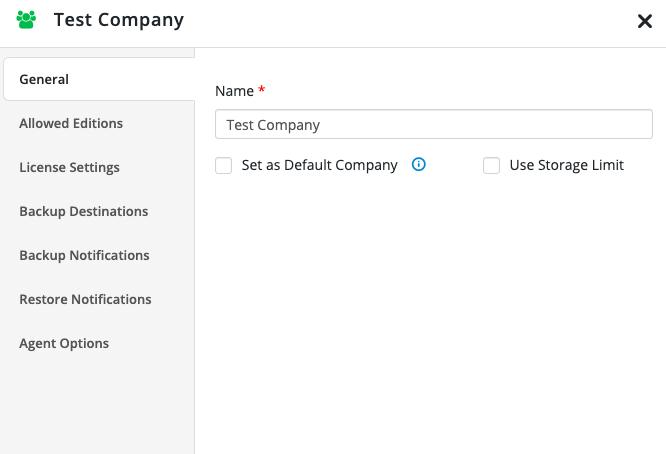Tick the Use Storage Limit checkbox
Image resolution: width=666 pixels, height=454 pixels.
pyautogui.click(x=491, y=166)
